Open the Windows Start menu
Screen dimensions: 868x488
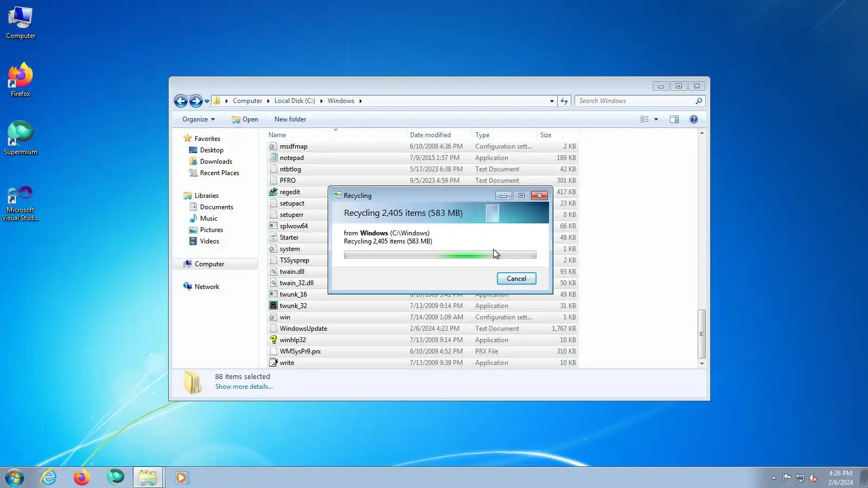pyautogui.click(x=15, y=478)
